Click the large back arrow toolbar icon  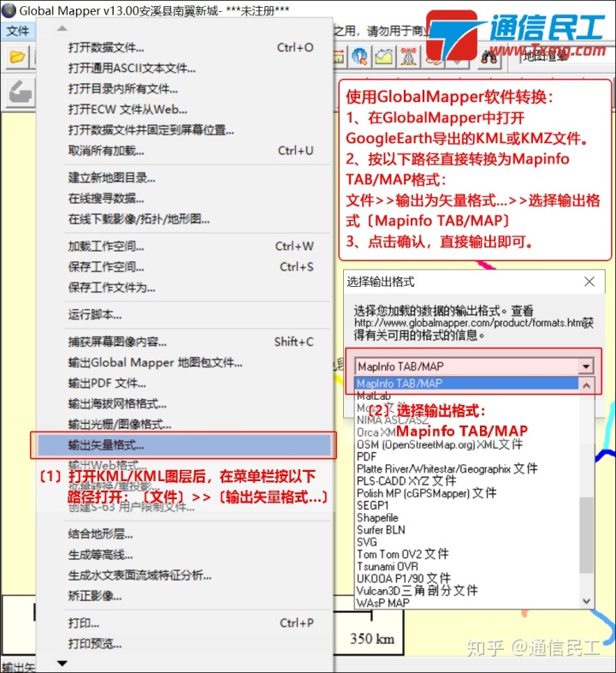tap(20, 92)
